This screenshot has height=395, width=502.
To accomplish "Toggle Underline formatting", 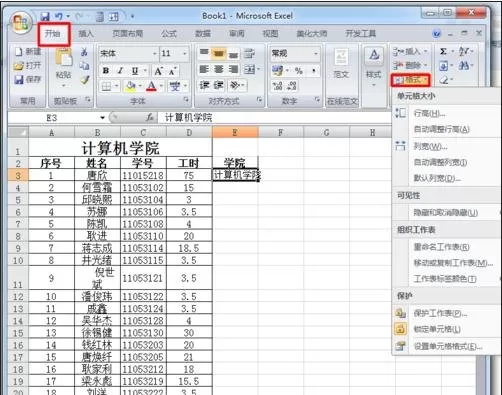I will pyautogui.click(x=135, y=70).
